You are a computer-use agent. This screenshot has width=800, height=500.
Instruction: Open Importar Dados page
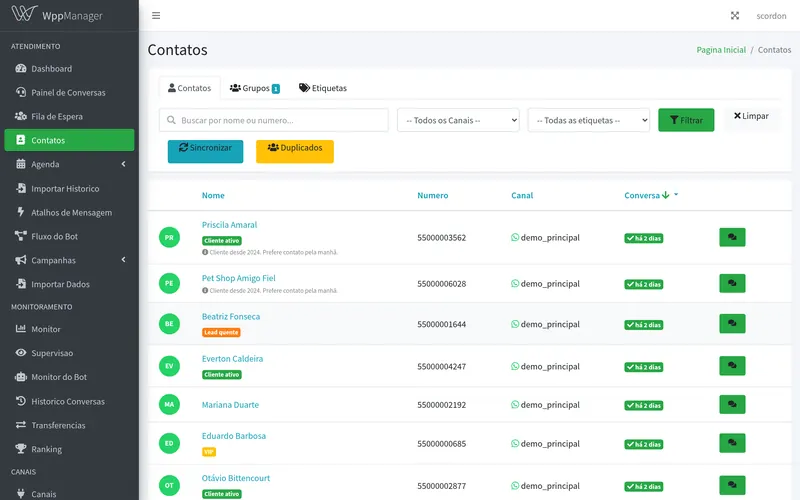[69, 284]
